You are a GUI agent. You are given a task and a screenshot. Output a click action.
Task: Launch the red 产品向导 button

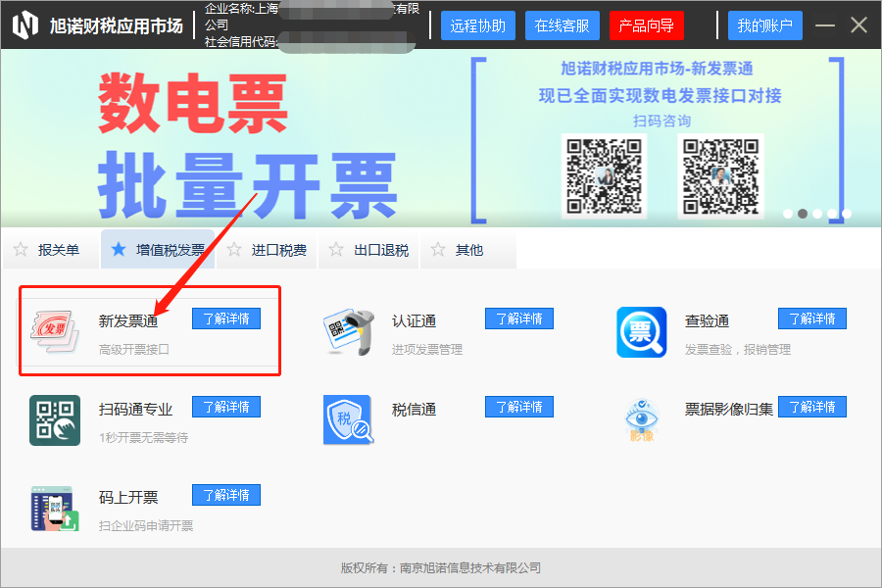pos(647,25)
